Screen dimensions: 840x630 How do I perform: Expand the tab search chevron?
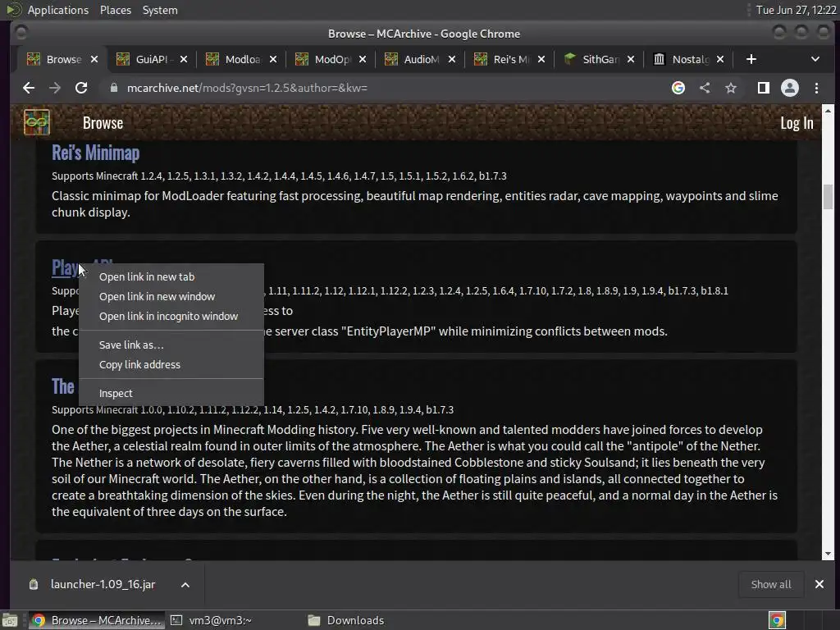(815, 59)
